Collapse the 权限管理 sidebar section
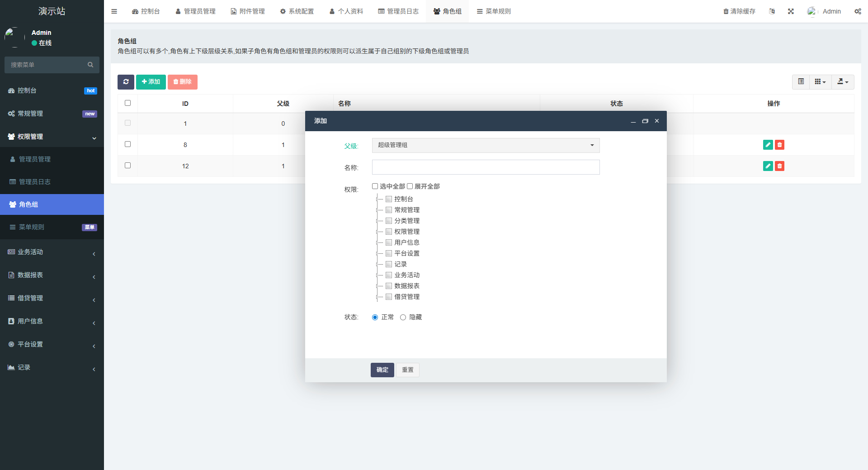The width and height of the screenshot is (868, 470). tap(52, 137)
